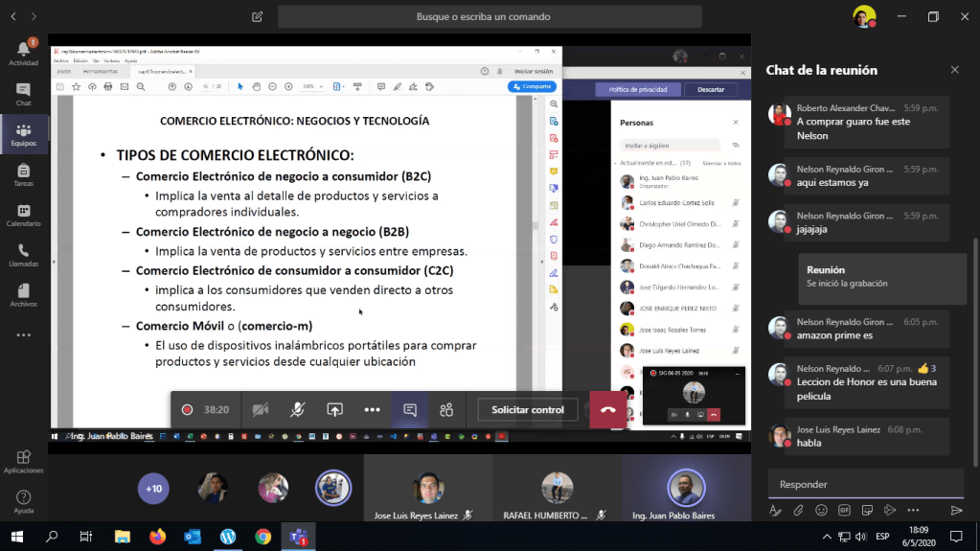Screen dimensions: 980x551
Task: Switch to Equipos tab in sidebar
Action: tap(23, 134)
